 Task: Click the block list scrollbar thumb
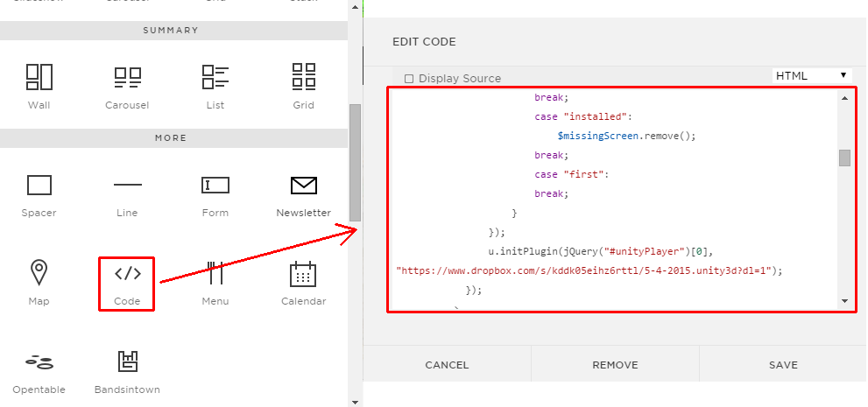click(356, 163)
